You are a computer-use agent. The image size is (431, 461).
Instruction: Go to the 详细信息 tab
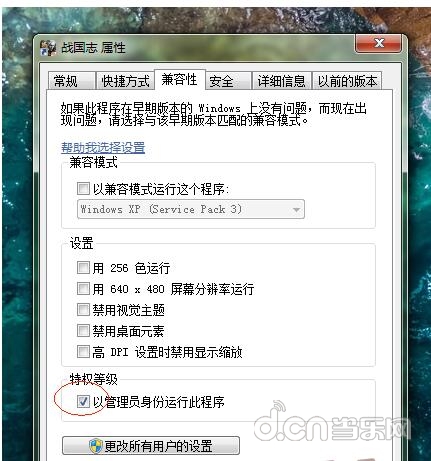click(x=282, y=81)
